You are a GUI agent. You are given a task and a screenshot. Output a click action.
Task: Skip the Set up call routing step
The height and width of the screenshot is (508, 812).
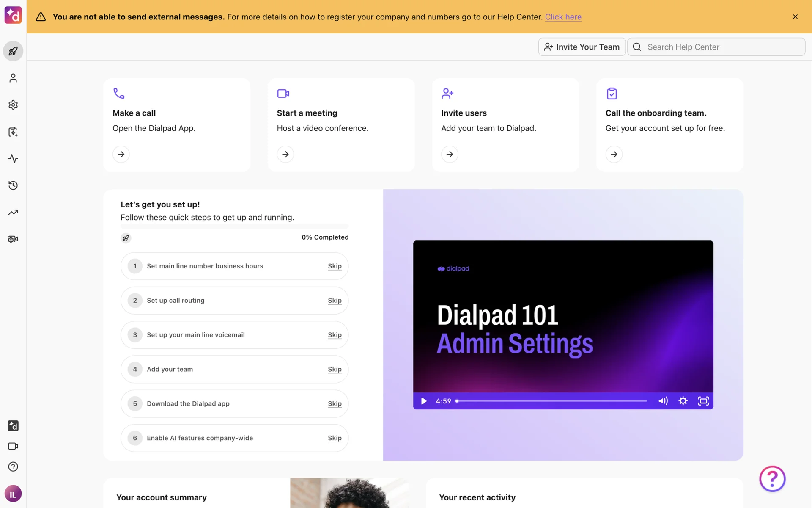point(335,301)
